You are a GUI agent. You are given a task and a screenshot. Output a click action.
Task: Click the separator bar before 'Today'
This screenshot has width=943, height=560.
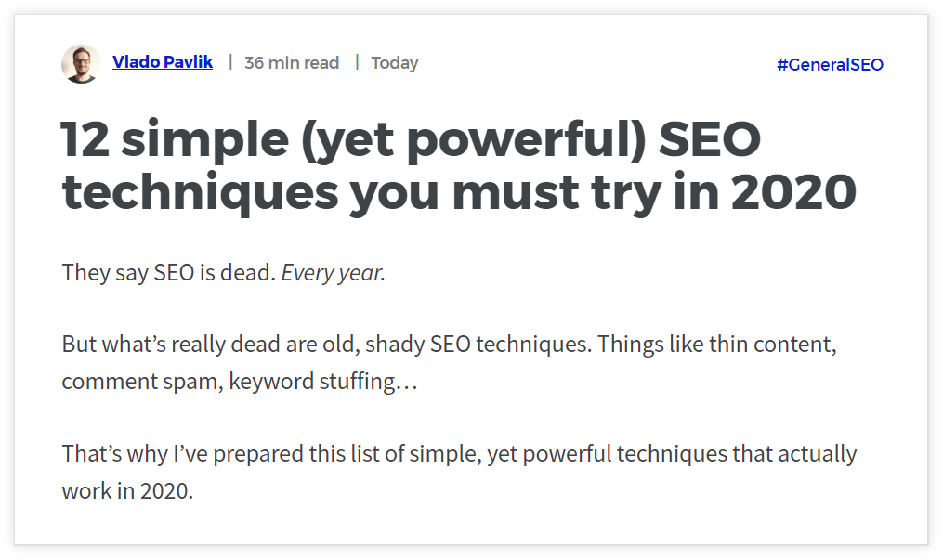tap(357, 62)
